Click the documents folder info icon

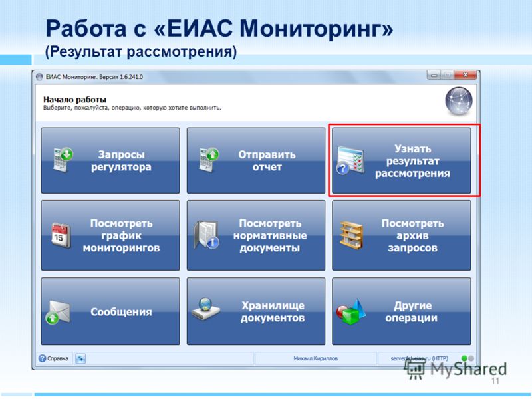[x=206, y=235]
